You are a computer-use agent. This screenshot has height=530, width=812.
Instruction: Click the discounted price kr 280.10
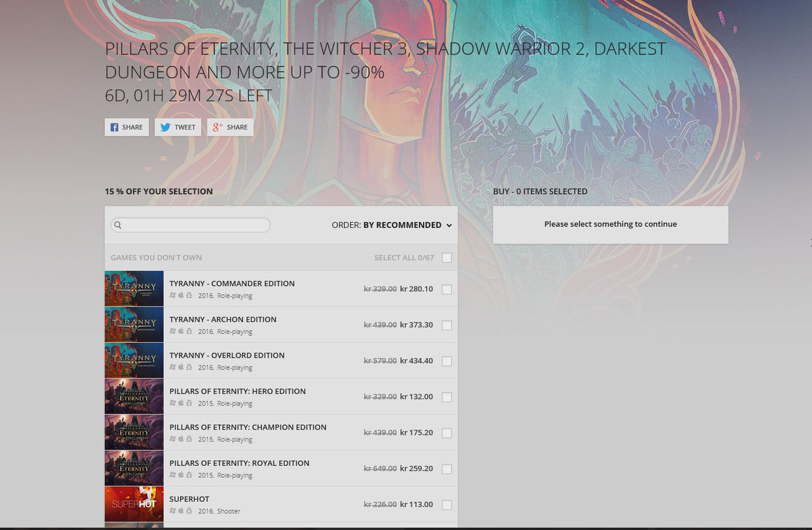tap(416, 289)
